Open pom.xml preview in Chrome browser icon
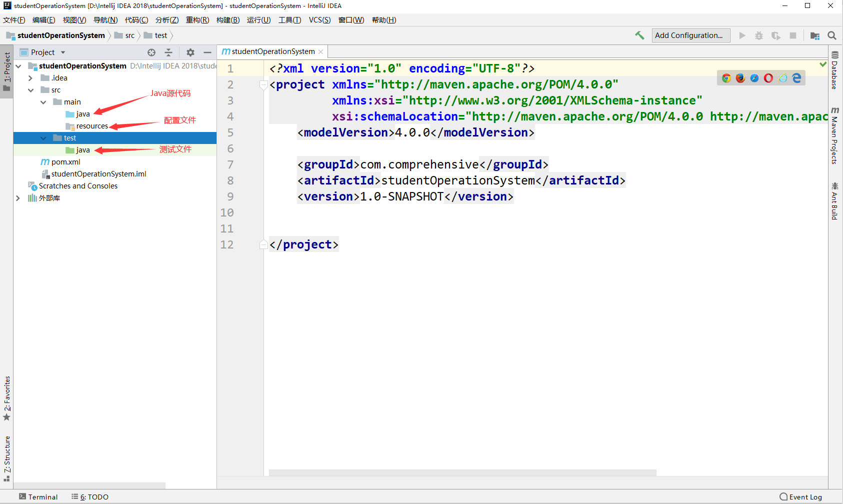Viewport: 843px width, 504px height. pos(726,78)
